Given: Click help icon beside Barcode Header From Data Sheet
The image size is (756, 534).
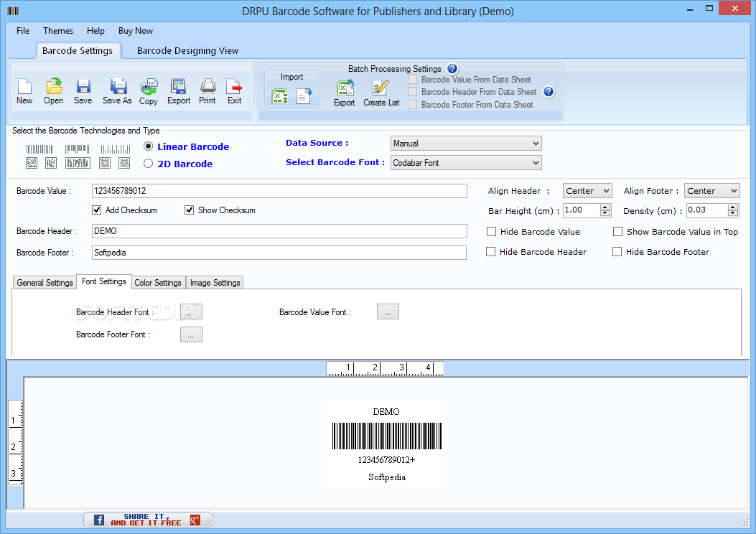Looking at the screenshot, I should click(549, 92).
